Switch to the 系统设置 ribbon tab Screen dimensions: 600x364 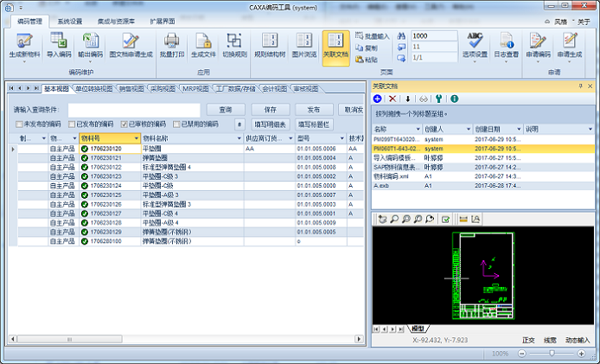tap(70, 19)
